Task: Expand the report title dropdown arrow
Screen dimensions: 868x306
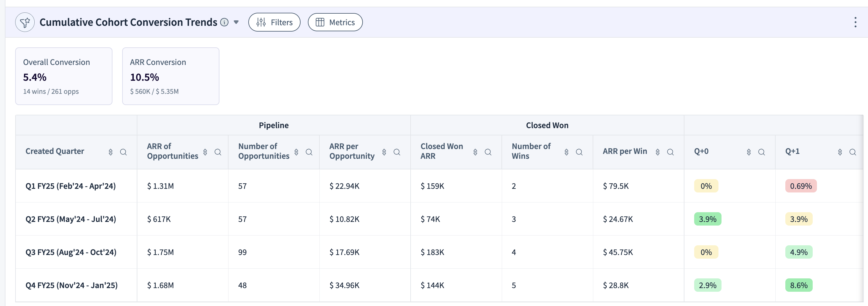Action: point(236,22)
